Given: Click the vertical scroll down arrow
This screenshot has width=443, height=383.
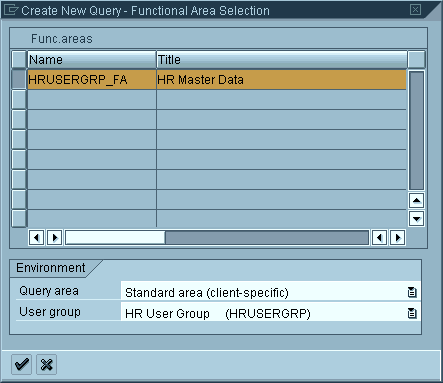Looking at the screenshot, I should click(416, 219).
